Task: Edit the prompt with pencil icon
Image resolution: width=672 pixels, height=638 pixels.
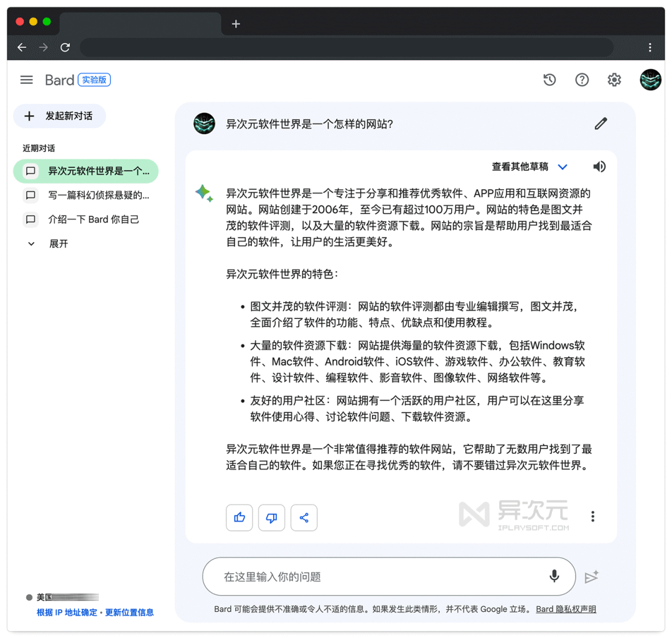Action: [601, 124]
